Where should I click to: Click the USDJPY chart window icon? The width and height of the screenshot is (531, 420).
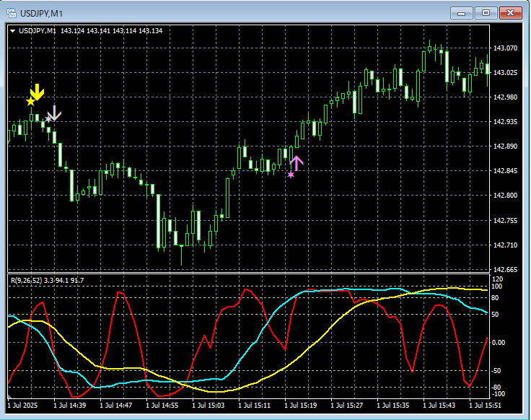[x=12, y=14]
